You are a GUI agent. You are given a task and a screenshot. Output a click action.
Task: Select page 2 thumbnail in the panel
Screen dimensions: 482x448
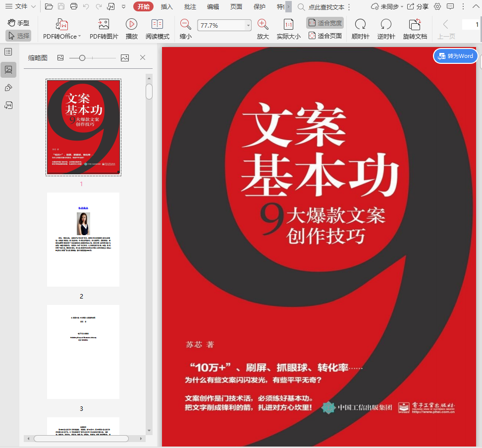pos(83,239)
